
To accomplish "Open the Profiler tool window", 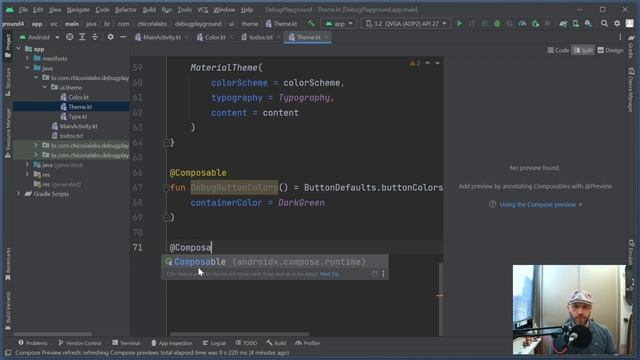I will [308, 343].
